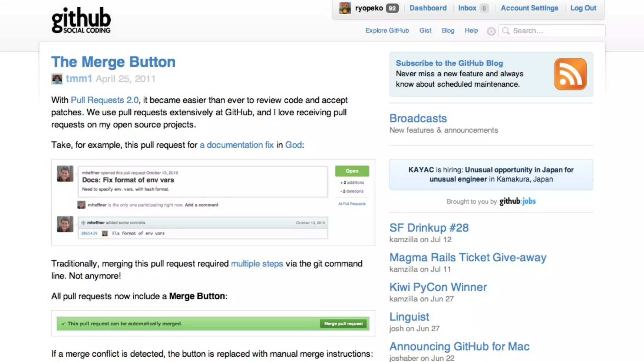Click the 92 notifications badge

coord(392,8)
